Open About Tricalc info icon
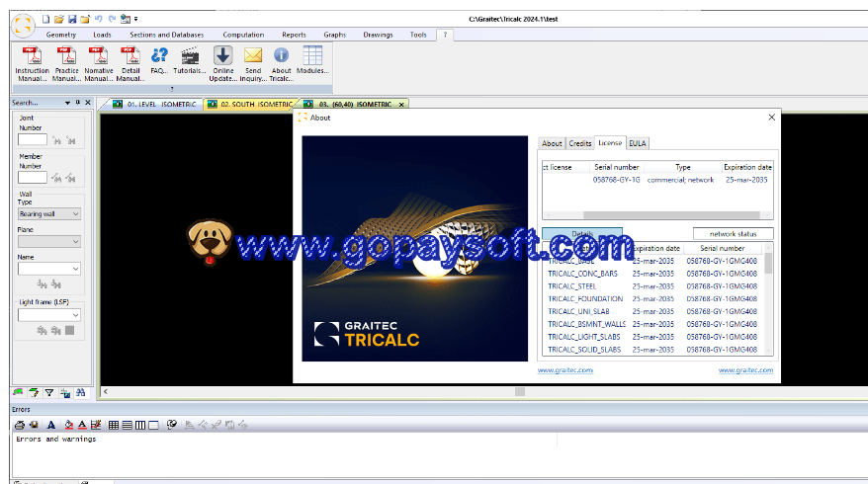Viewport: 868px width, 484px height. point(281,64)
